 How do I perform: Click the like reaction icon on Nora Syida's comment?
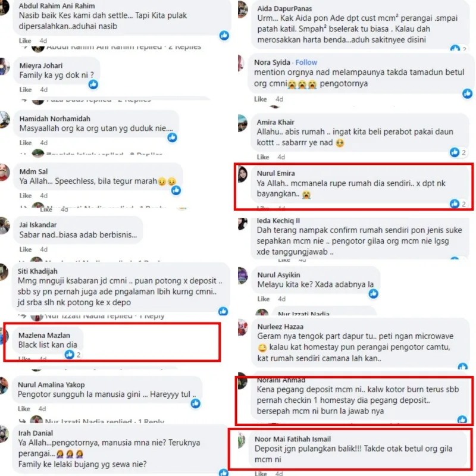tap(467, 93)
